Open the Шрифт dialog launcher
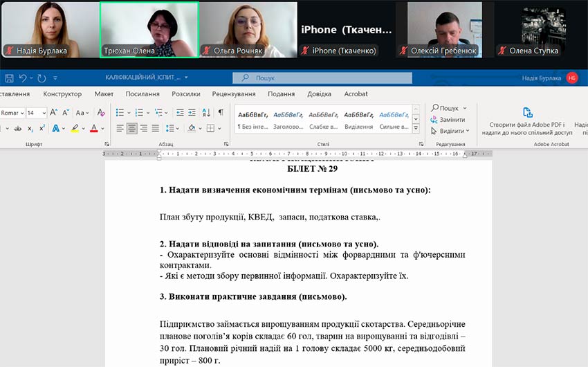This screenshot has height=367, width=588. point(107,144)
